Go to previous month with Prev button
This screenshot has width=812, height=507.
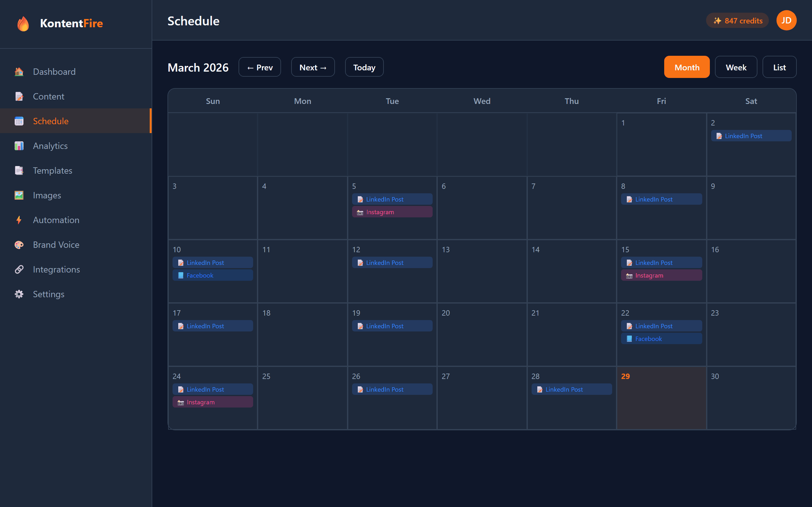(x=259, y=67)
